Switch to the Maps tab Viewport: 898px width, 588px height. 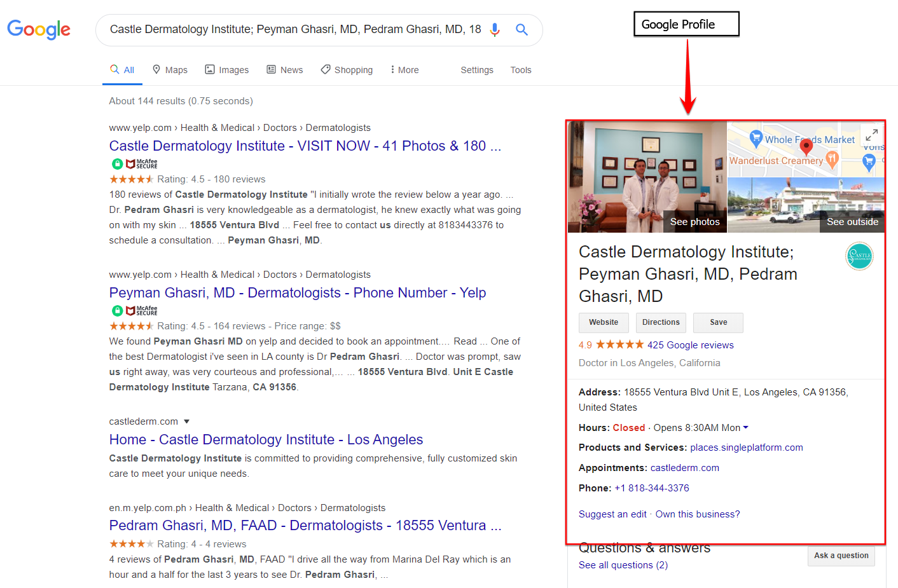point(170,70)
